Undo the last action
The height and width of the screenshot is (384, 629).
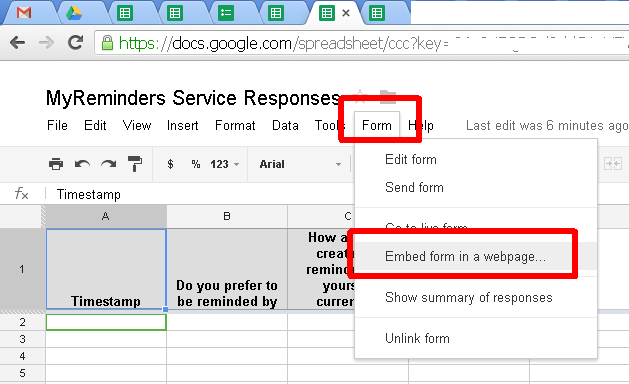point(82,164)
